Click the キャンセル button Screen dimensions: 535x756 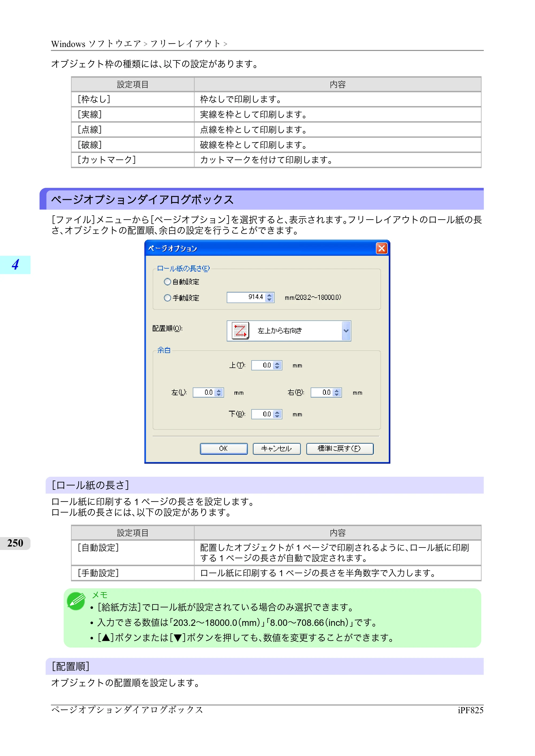276,449
